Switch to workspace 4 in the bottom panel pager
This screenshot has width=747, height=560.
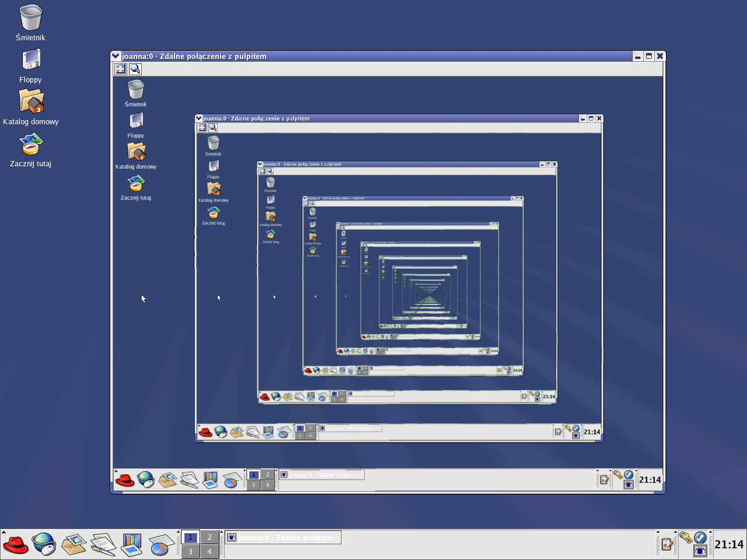(x=210, y=551)
